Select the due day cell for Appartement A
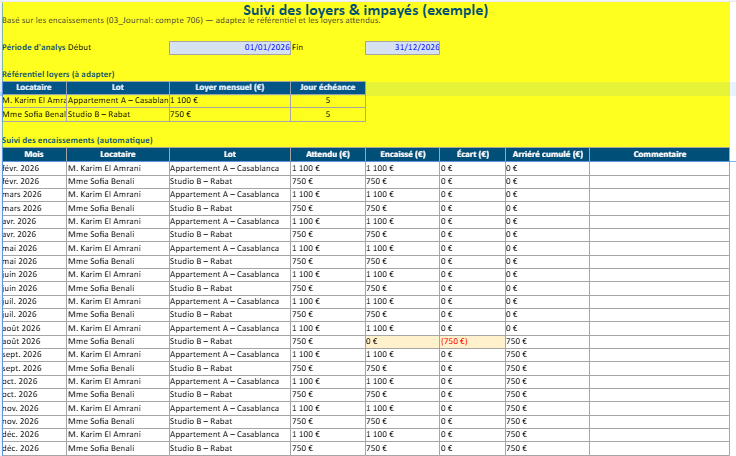 [328, 101]
